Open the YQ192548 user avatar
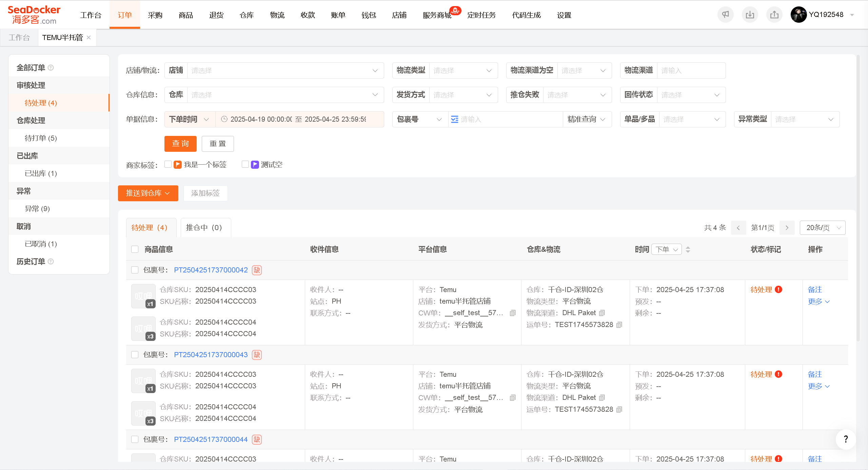Image resolution: width=868 pixels, height=470 pixels. [798, 15]
